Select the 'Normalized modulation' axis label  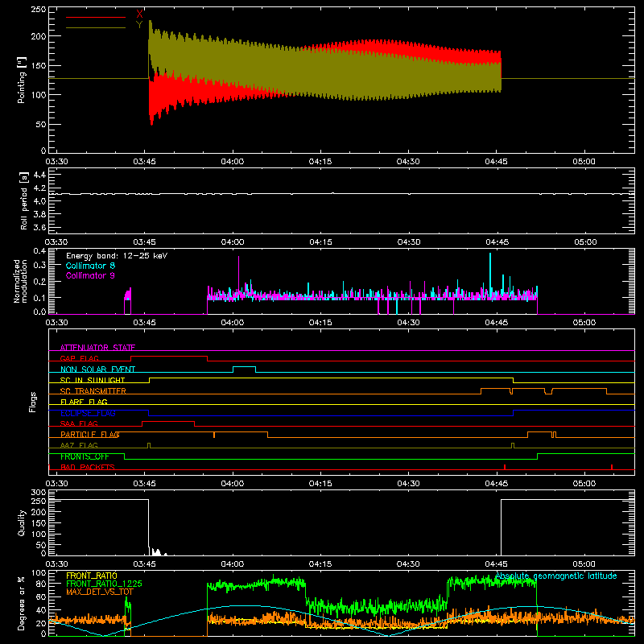click(x=20, y=281)
